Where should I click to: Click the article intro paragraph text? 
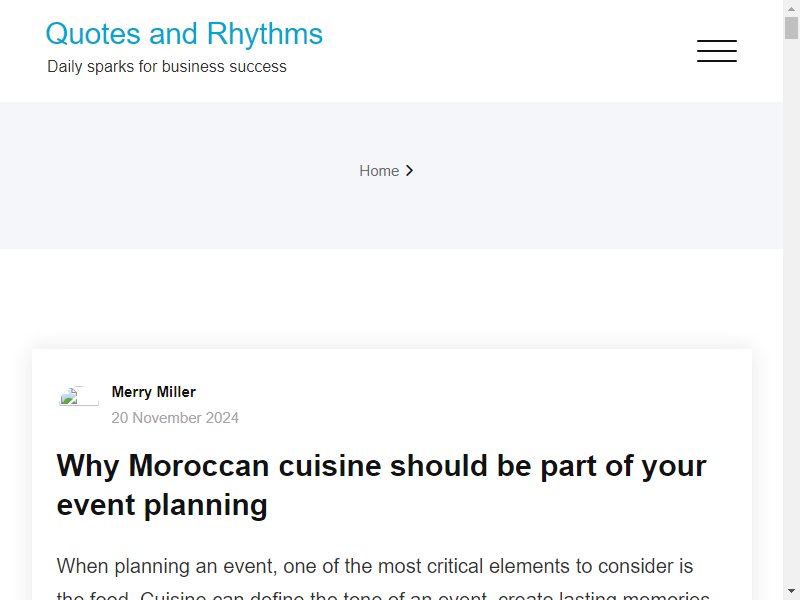click(382, 578)
